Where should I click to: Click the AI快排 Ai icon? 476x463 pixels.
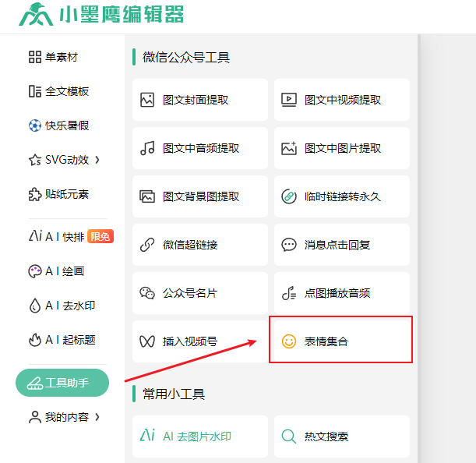(36, 235)
